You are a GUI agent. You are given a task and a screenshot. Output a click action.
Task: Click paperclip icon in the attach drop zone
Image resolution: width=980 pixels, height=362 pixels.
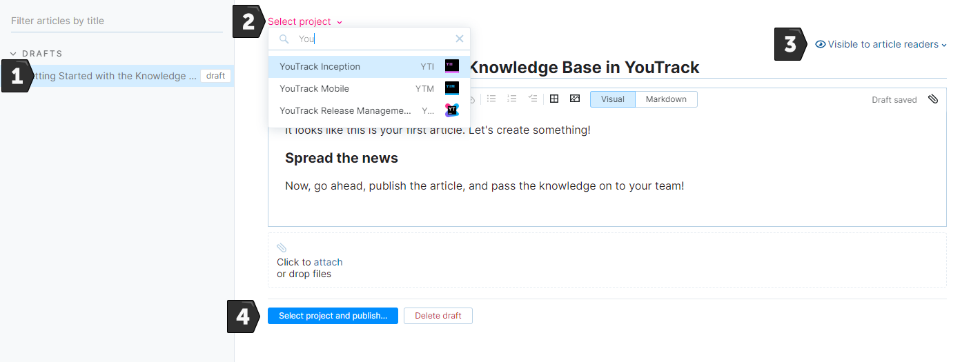(x=282, y=248)
